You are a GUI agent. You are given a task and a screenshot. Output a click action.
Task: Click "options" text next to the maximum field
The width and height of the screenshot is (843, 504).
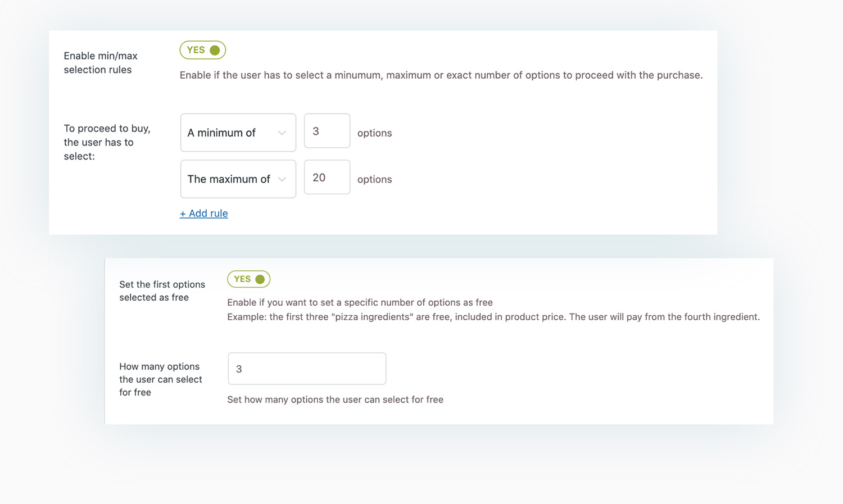click(374, 179)
